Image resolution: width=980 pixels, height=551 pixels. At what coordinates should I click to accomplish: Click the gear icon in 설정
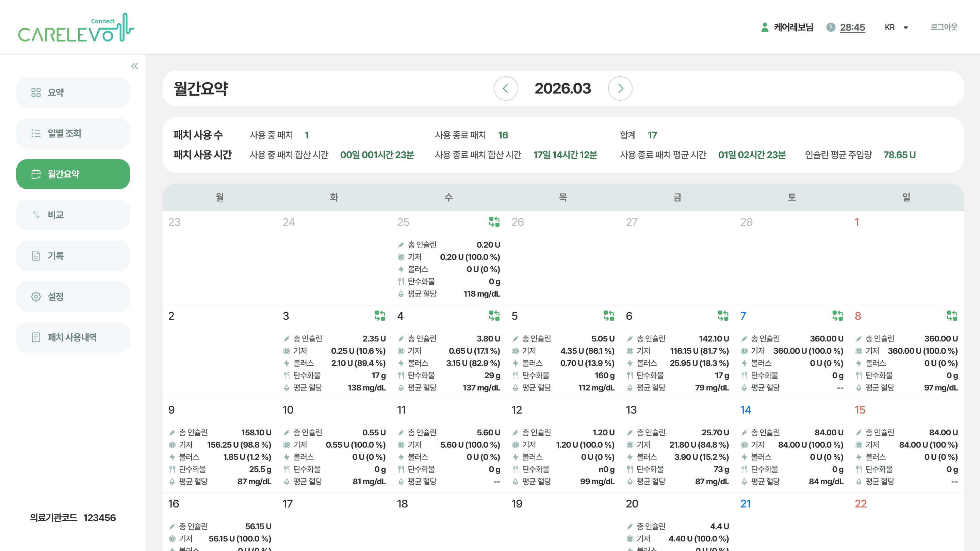(x=36, y=297)
